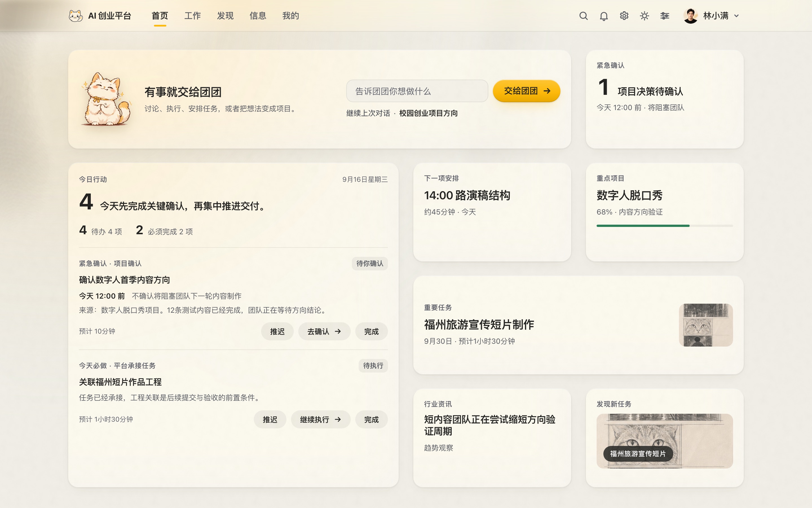Click the cat logo icon in header
The image size is (812, 508).
click(x=76, y=16)
